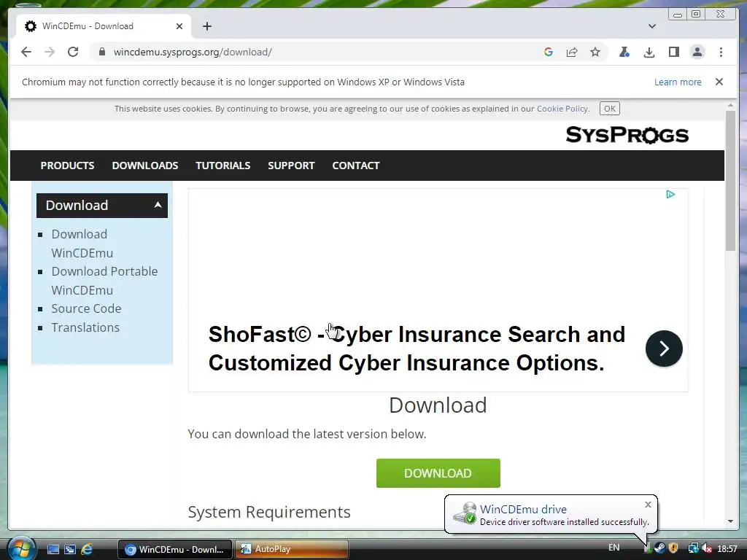This screenshot has width=747, height=560.
Task: Click the network tray icon
Action: click(693, 548)
